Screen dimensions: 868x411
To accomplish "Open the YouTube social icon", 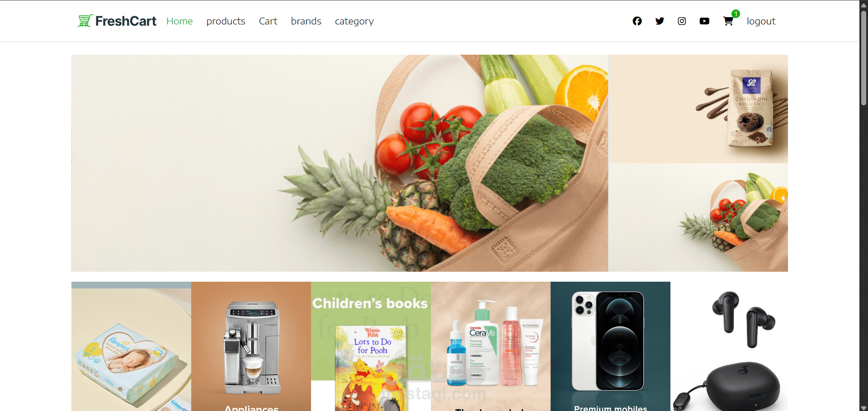I will point(704,21).
